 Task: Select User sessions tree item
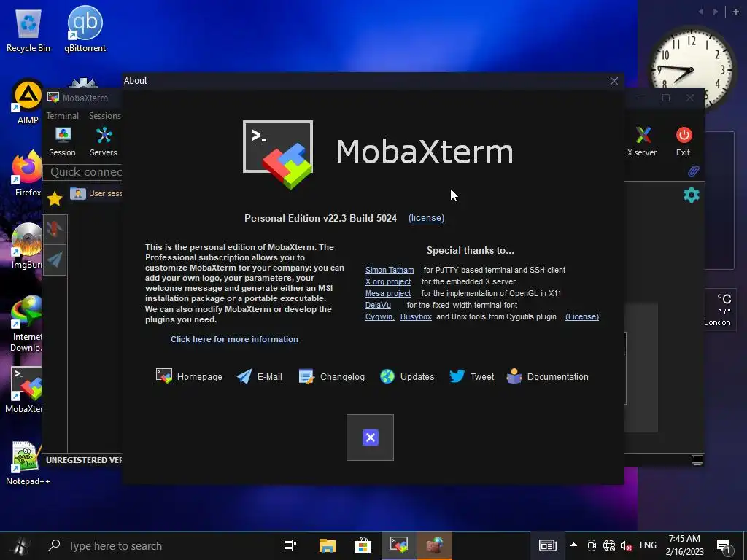pos(96,193)
